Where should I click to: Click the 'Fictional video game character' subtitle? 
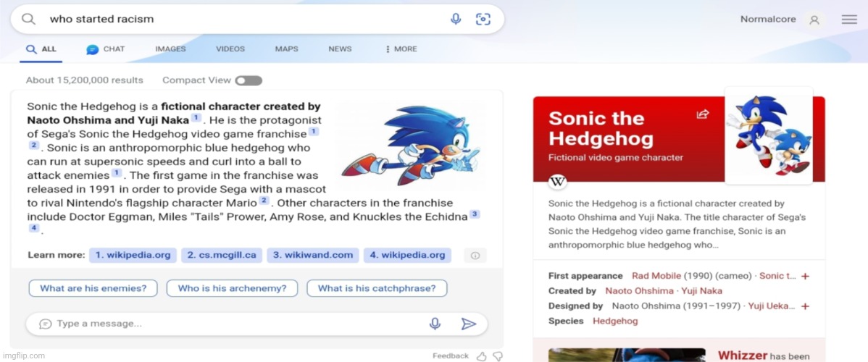(x=616, y=158)
